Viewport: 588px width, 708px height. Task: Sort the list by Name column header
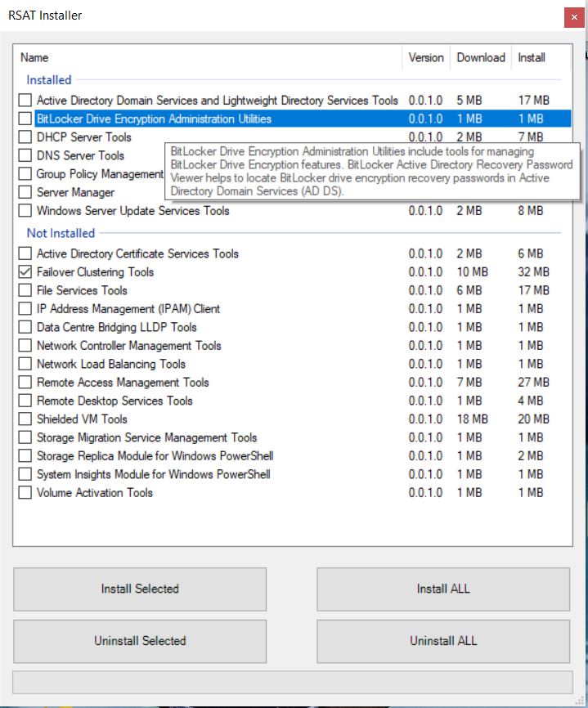(x=208, y=58)
